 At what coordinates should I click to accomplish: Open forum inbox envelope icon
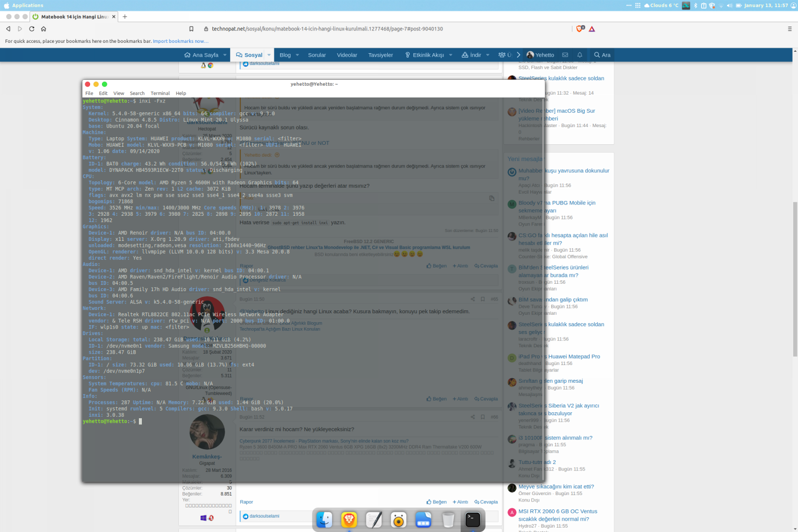[565, 55]
